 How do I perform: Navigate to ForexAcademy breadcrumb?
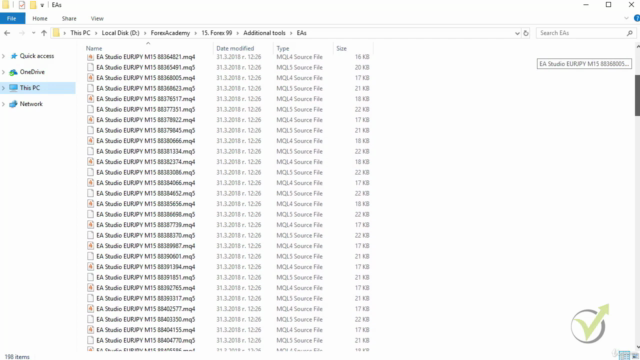click(170, 33)
